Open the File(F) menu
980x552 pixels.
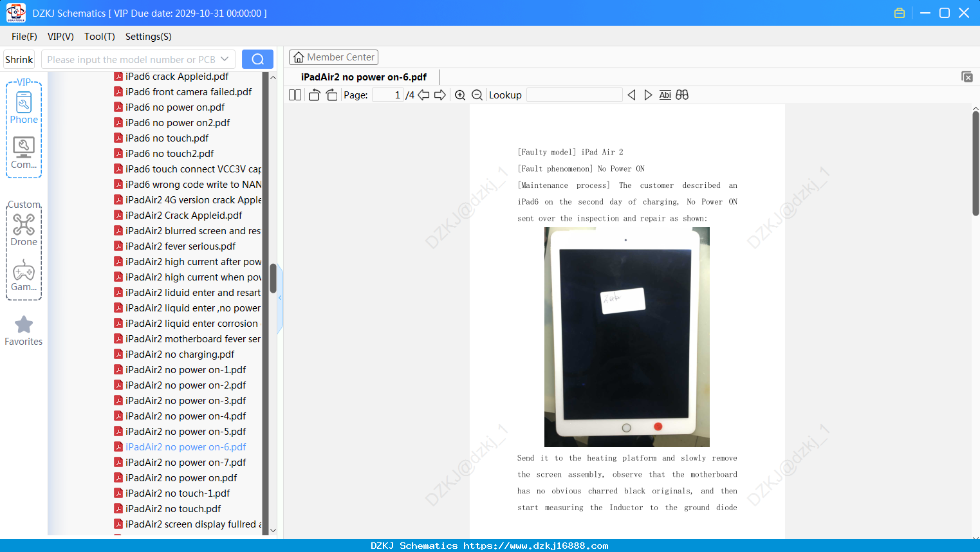(x=24, y=37)
